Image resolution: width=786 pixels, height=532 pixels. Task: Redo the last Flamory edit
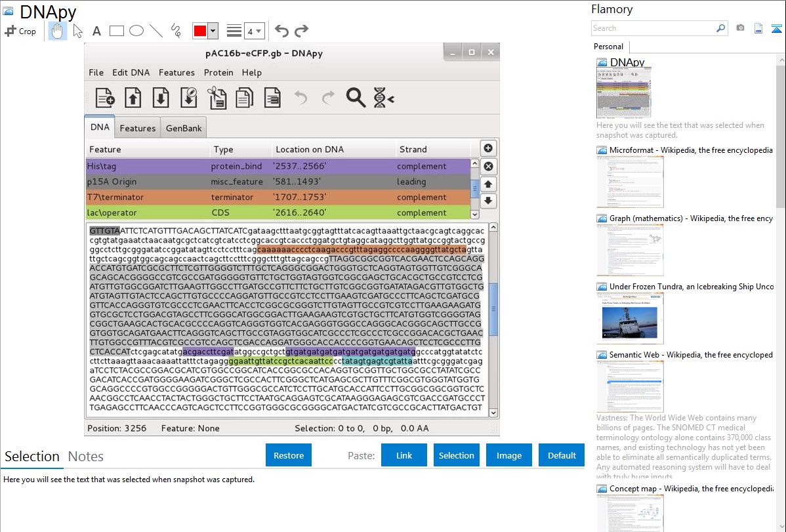301,31
